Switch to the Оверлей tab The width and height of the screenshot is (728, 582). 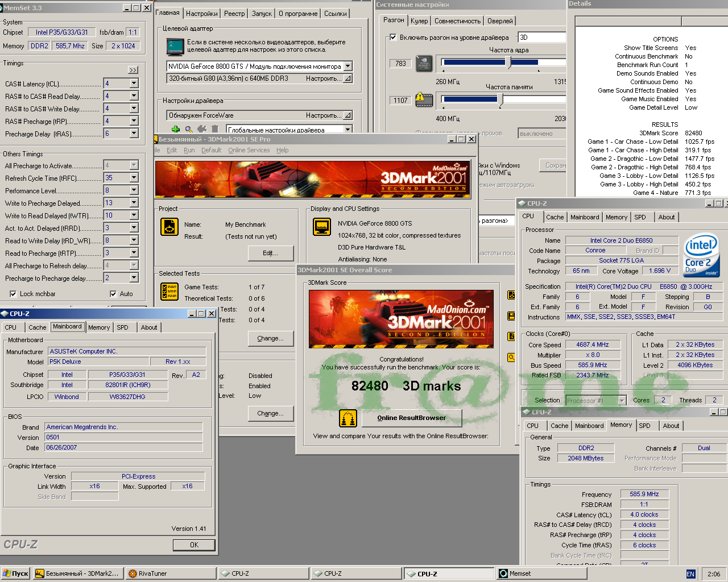[500, 21]
